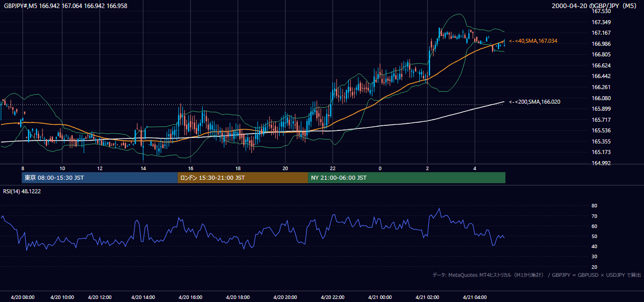Click the MetaQuotes MT4 data source footnote
Viewport: 644px width, 302px height.
(537, 275)
